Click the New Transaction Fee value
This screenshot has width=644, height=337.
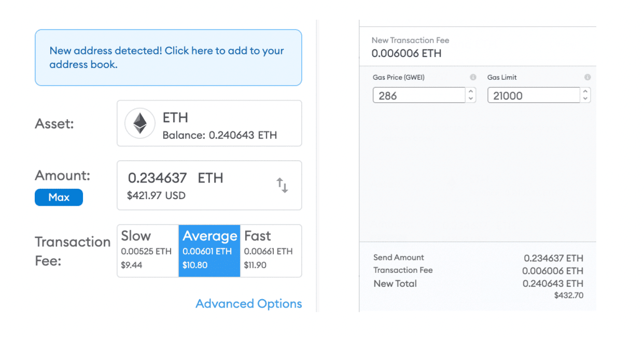coord(407,53)
